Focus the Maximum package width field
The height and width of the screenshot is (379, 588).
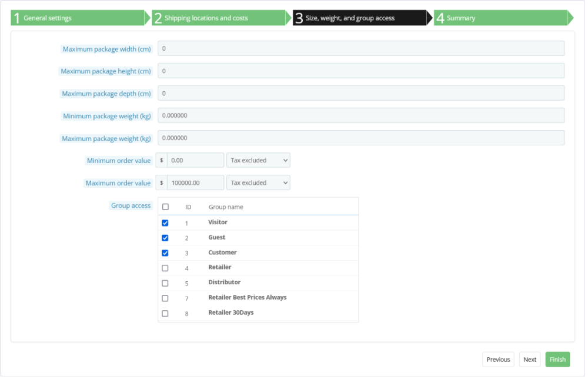(360, 49)
